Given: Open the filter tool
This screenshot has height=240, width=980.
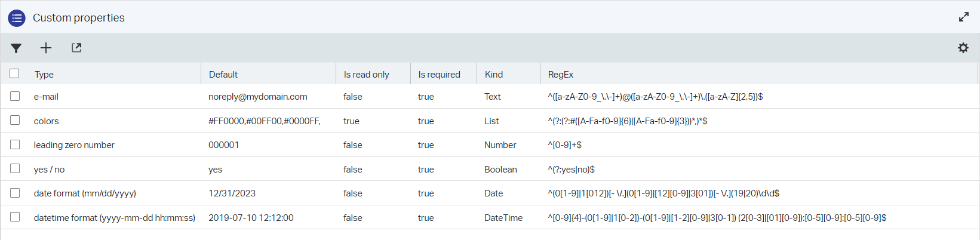Looking at the screenshot, I should [16, 48].
